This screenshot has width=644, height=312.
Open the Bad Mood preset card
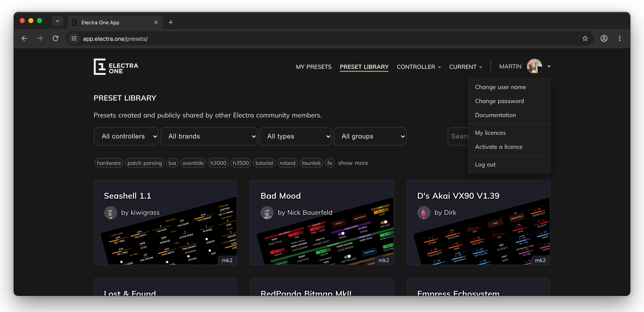(322, 222)
